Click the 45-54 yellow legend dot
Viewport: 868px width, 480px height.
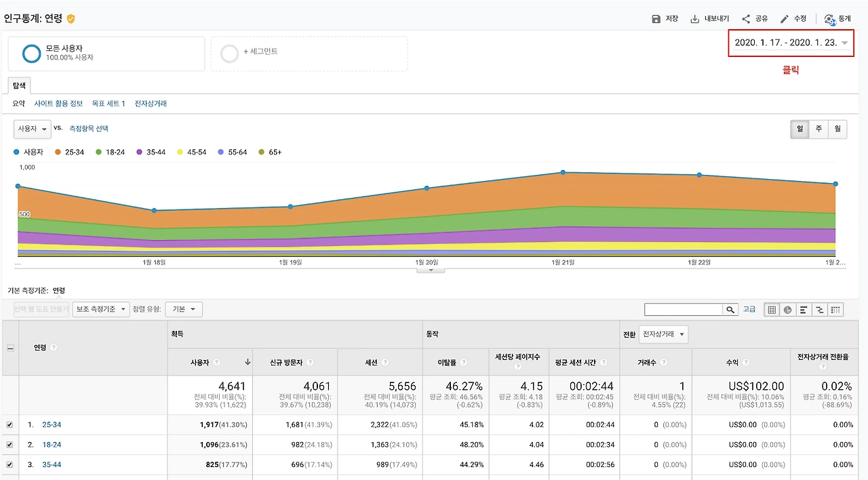[x=180, y=153]
